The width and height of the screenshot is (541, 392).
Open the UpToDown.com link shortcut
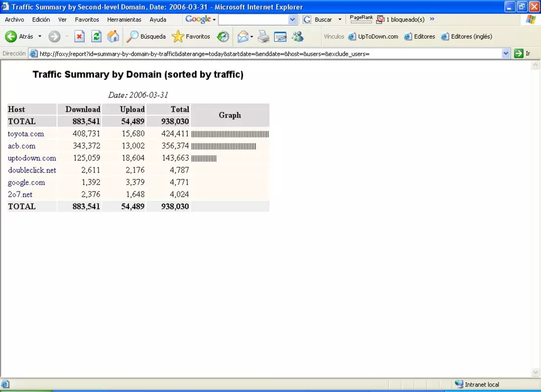click(373, 36)
